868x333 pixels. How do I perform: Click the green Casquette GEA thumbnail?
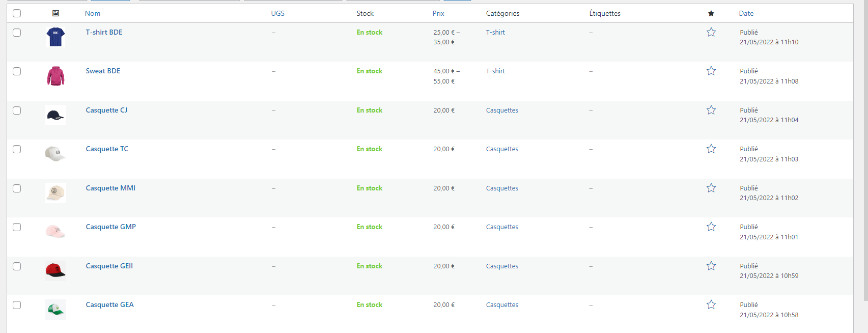(x=55, y=310)
